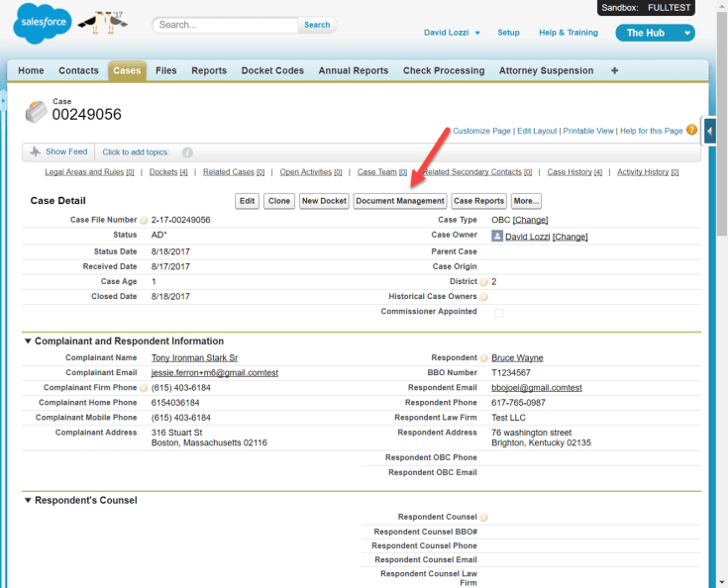Open the More... actions button

point(526,201)
